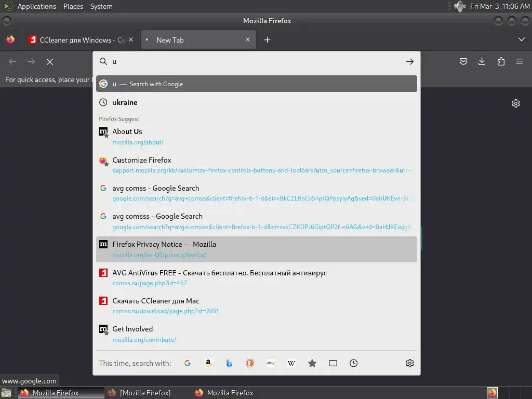Stop page loading with X button

click(50, 62)
